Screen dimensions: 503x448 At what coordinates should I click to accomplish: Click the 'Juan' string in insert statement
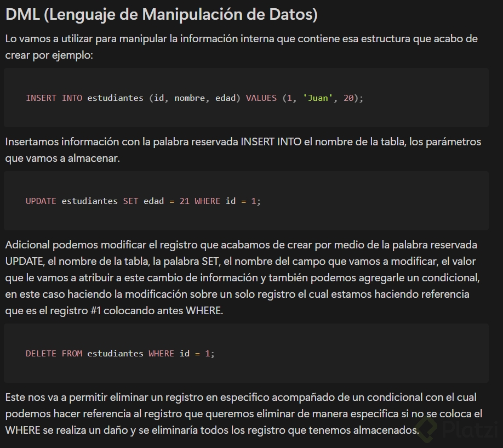click(x=318, y=98)
